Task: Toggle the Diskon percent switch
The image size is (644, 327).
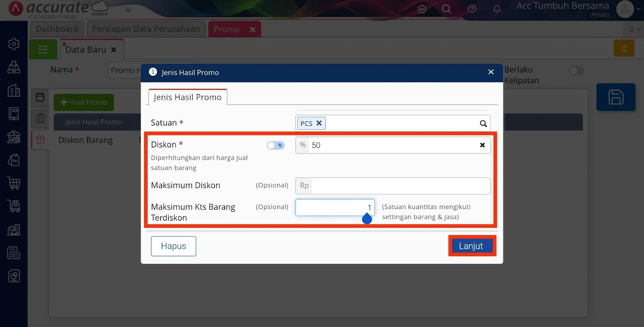Action: click(x=275, y=145)
